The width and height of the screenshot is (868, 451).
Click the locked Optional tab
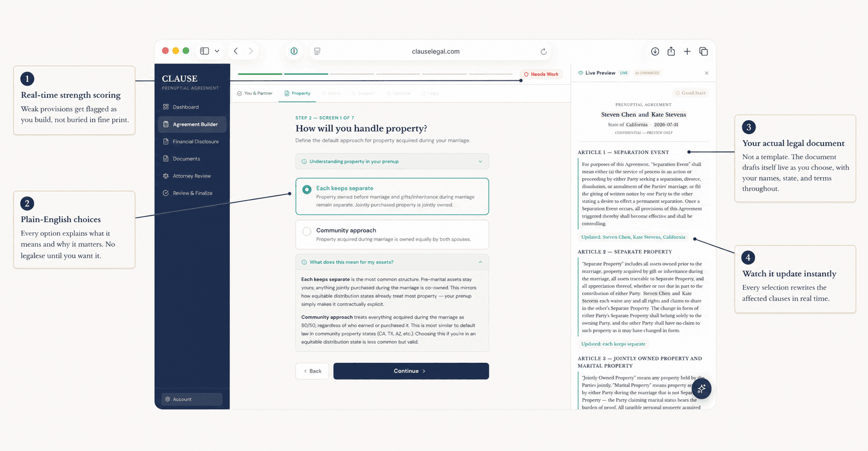[398, 93]
